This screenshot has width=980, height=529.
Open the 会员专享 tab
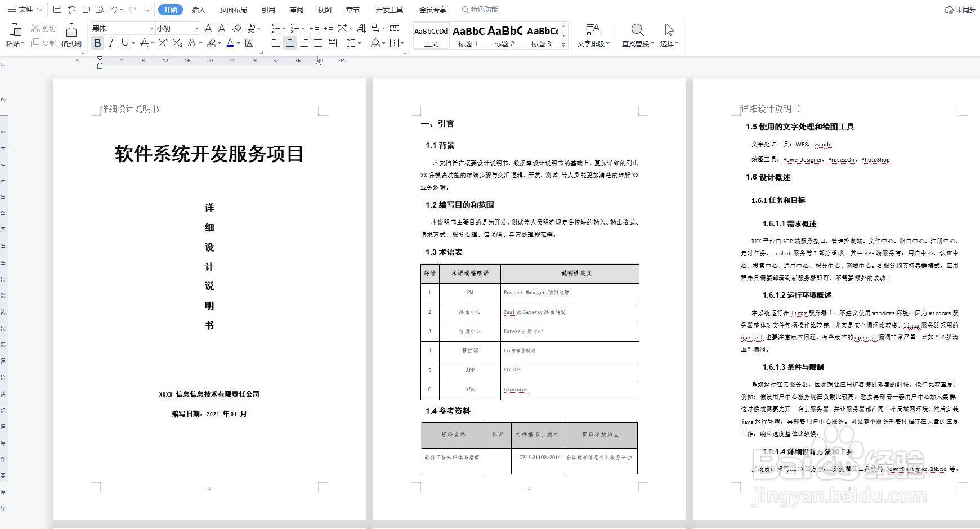433,10
